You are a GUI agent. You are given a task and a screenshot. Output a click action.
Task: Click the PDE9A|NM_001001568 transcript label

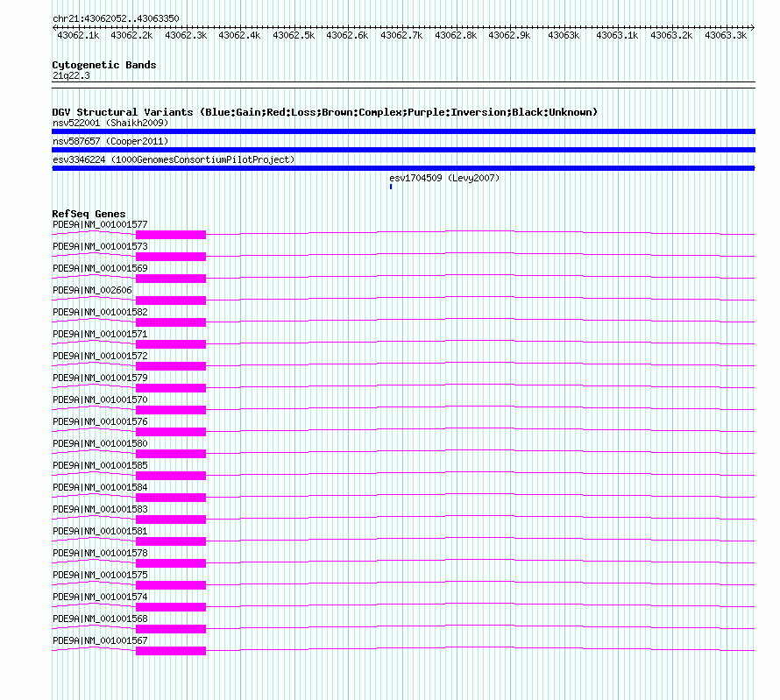point(100,619)
